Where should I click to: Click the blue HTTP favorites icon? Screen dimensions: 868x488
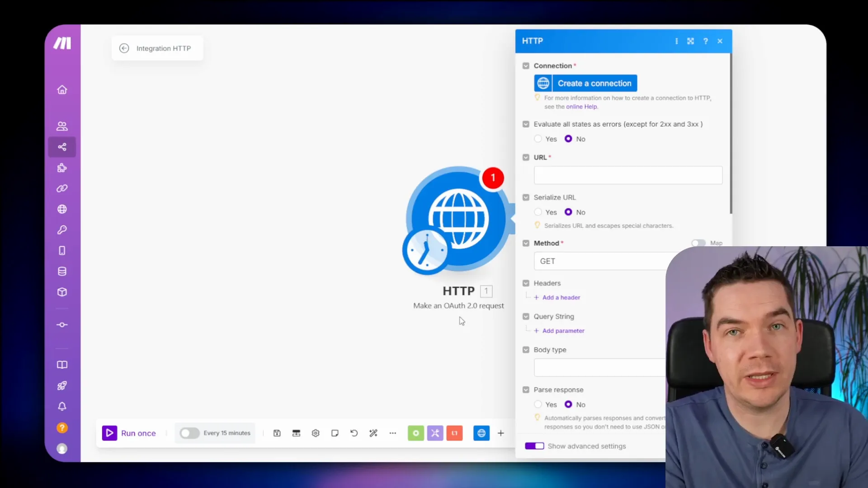pyautogui.click(x=481, y=433)
